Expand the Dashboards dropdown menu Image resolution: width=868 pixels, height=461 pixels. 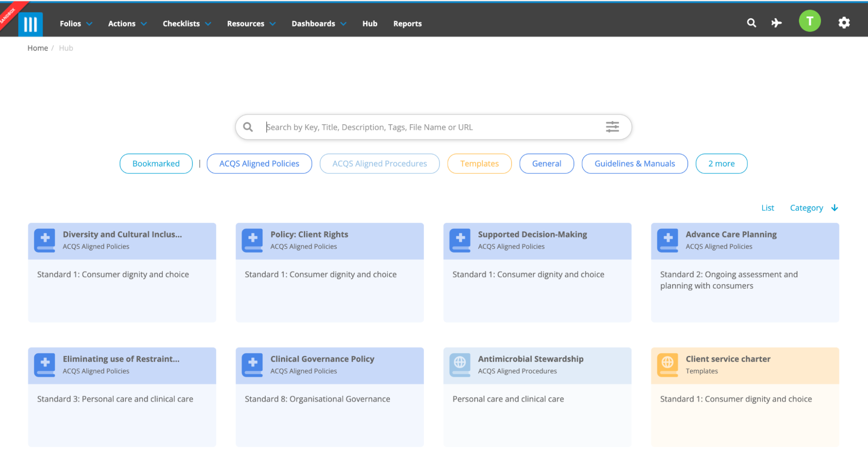pos(319,23)
